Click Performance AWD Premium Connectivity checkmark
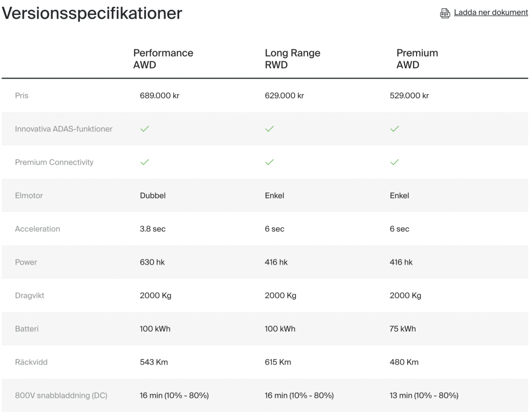The height and width of the screenshot is (417, 532). coord(145,162)
